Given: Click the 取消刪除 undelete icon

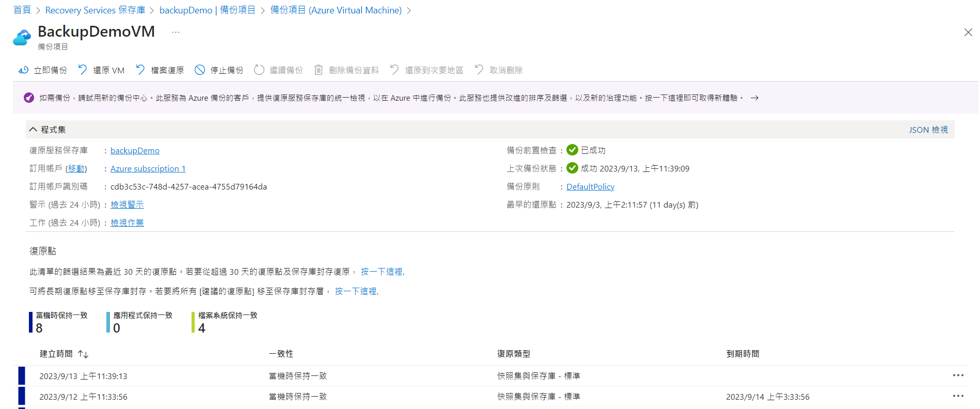Looking at the screenshot, I should pyautogui.click(x=479, y=70).
